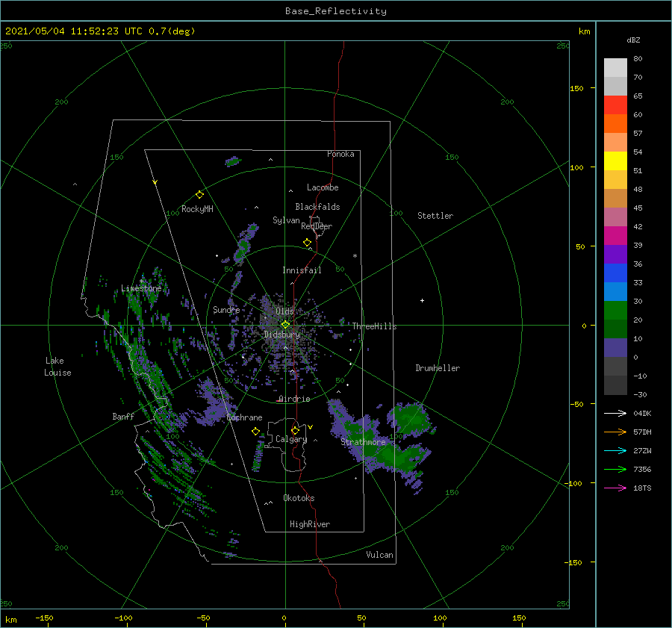The height and width of the screenshot is (628, 672).
Task: Click the Sylvan label
Action: point(286,220)
